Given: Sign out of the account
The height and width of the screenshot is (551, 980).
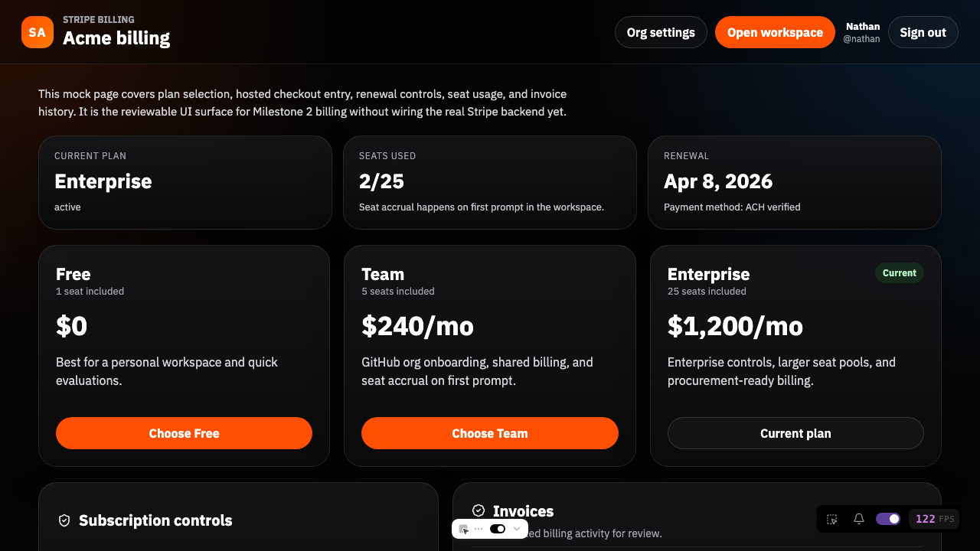Looking at the screenshot, I should [923, 32].
